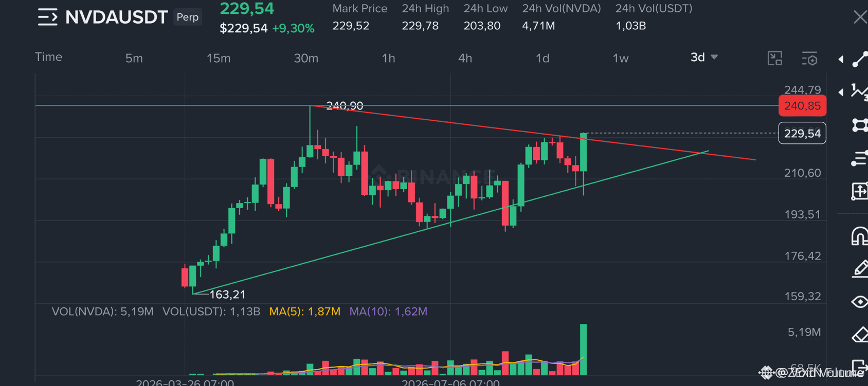The width and height of the screenshot is (868, 386).
Task: Switch to the 5m timeframe
Action: pyautogui.click(x=134, y=58)
